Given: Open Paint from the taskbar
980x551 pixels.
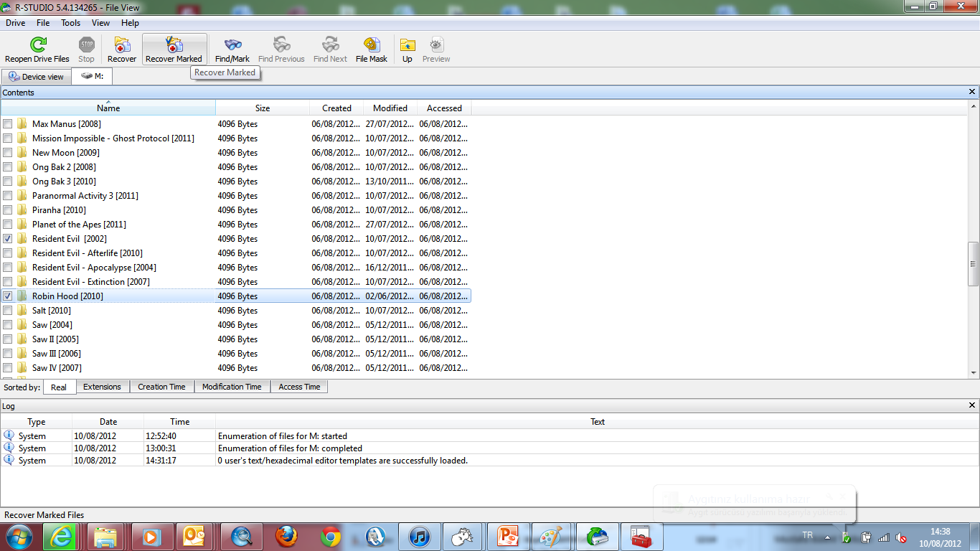Looking at the screenshot, I should click(x=552, y=537).
